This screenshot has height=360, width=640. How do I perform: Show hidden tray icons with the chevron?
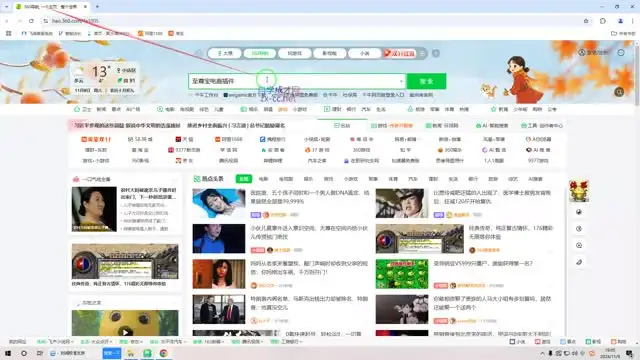(542, 353)
